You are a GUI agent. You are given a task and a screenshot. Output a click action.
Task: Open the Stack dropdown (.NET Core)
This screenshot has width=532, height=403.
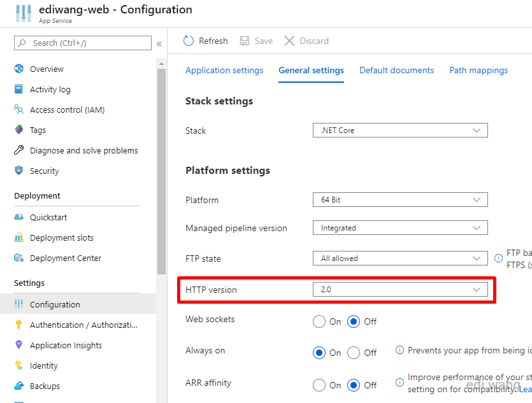(x=400, y=131)
